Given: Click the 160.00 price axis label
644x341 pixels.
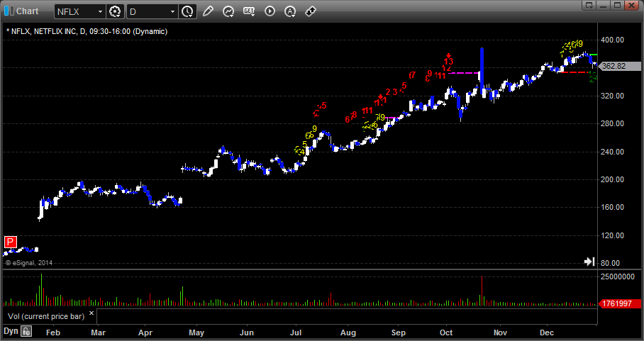Looking at the screenshot, I should [614, 207].
